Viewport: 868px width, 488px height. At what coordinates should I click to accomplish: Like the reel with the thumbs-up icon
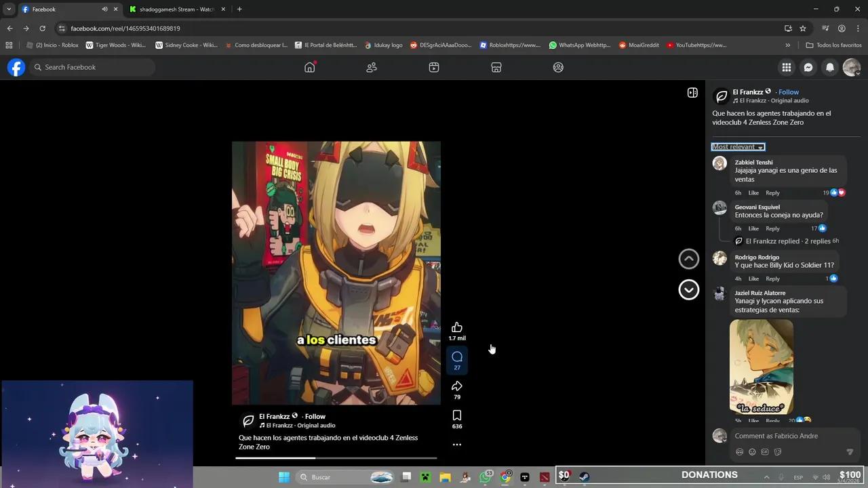tap(457, 327)
